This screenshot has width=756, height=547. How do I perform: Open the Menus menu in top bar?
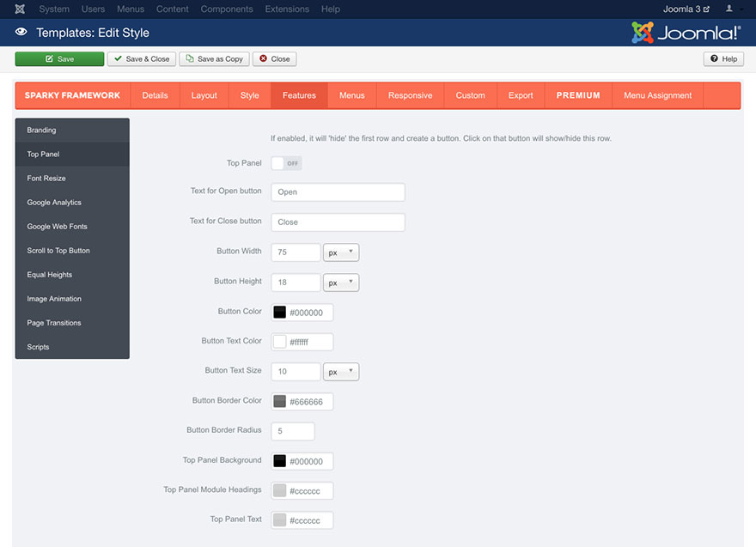tap(131, 9)
